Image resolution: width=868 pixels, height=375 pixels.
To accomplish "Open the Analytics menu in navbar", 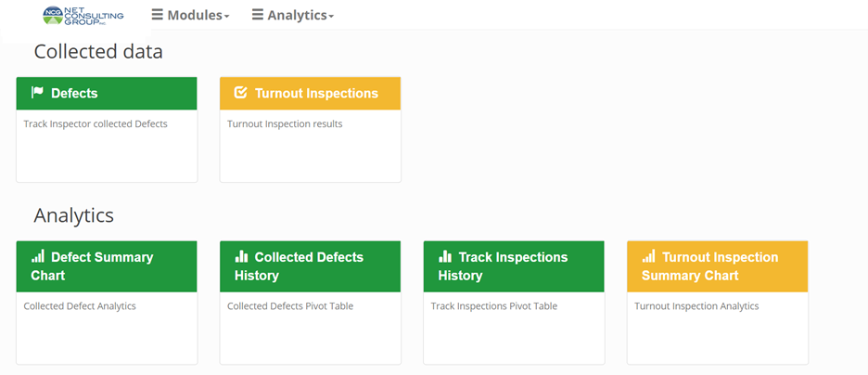I will coord(293,15).
